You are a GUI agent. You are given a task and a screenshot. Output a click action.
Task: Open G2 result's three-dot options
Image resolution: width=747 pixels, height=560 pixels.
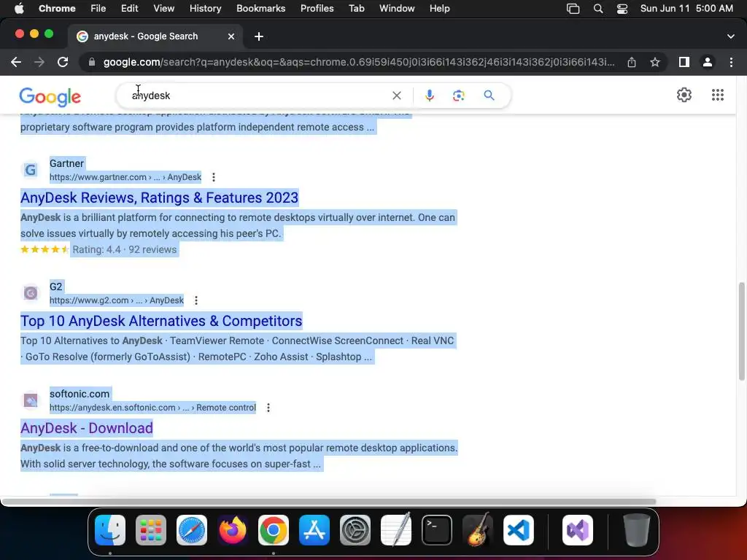[x=196, y=300]
